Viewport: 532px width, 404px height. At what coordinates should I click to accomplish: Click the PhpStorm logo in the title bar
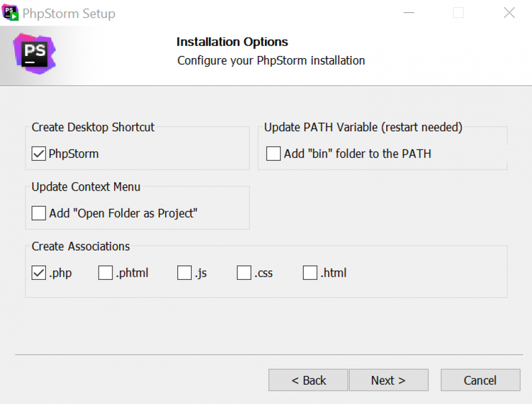pos(9,12)
